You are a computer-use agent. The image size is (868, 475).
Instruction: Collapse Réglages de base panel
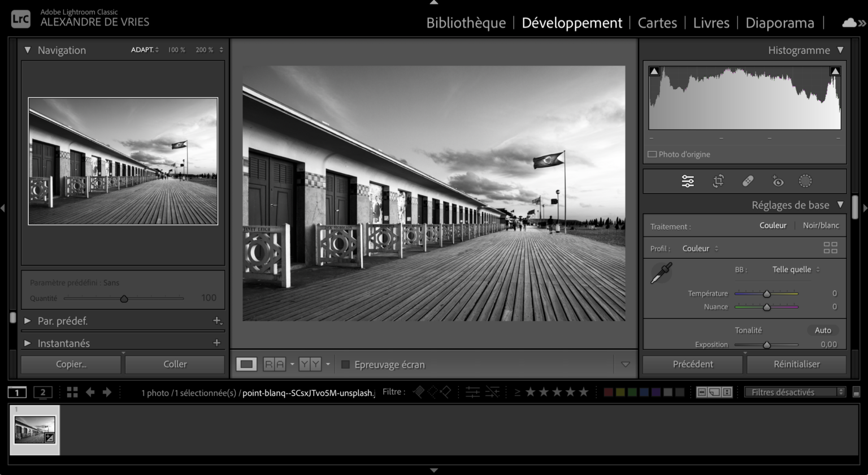click(x=840, y=205)
